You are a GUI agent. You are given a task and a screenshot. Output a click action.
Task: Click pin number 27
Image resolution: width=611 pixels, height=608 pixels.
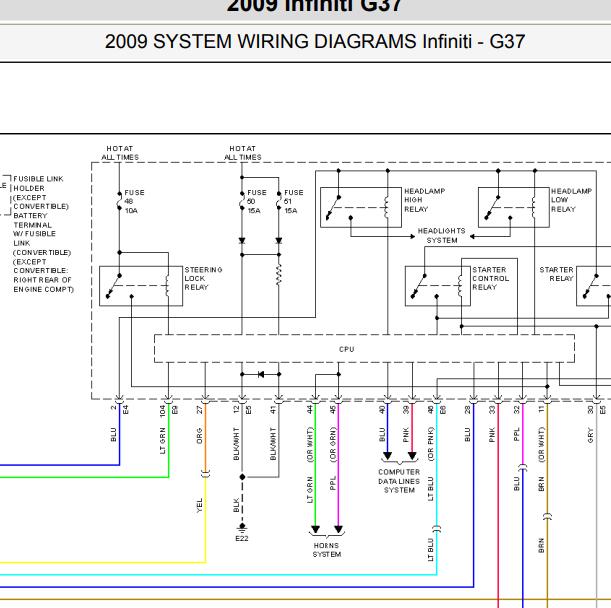pyautogui.click(x=200, y=410)
